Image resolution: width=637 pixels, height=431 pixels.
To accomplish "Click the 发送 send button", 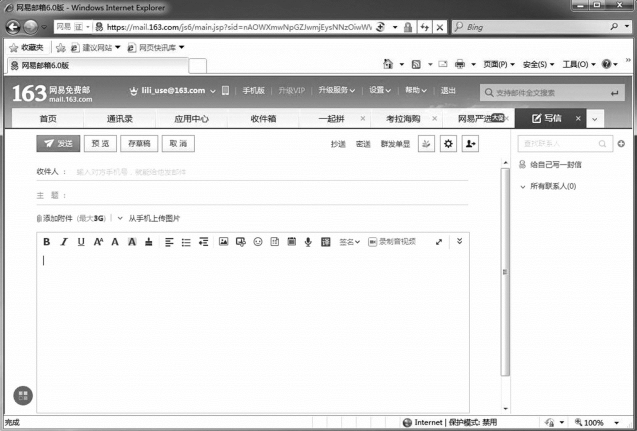I will tap(58, 143).
